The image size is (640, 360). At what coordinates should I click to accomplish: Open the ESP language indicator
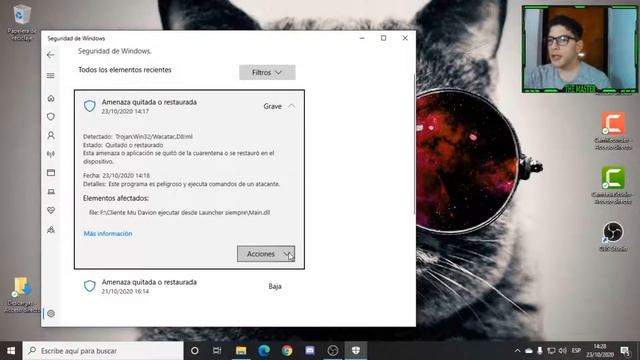576,351
